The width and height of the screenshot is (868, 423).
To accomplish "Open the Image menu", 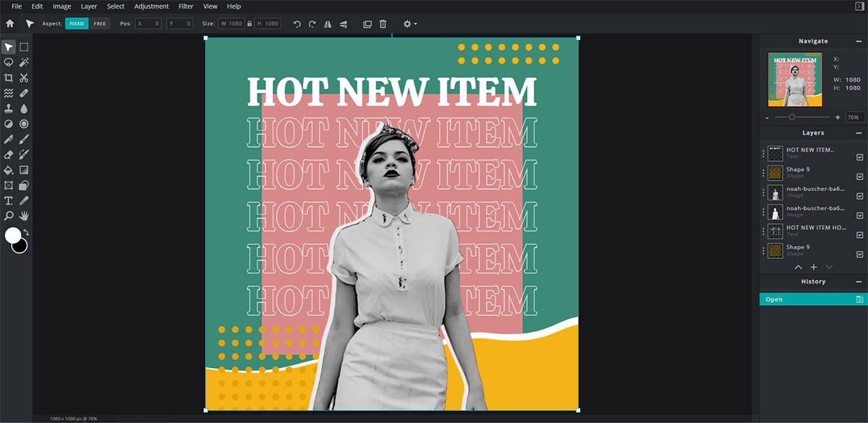I will click(x=61, y=7).
